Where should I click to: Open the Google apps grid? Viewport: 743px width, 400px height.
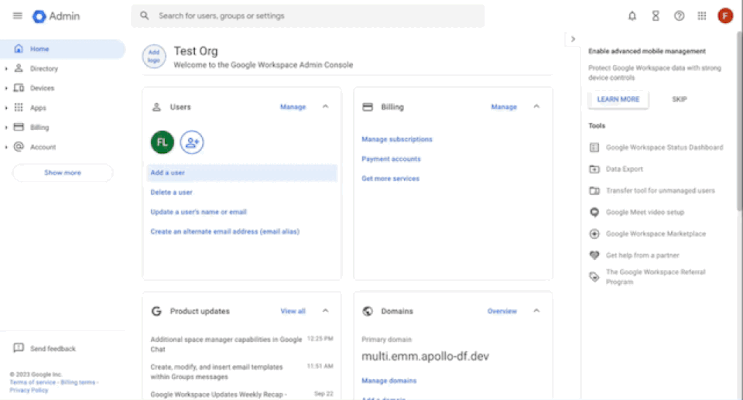(x=702, y=16)
